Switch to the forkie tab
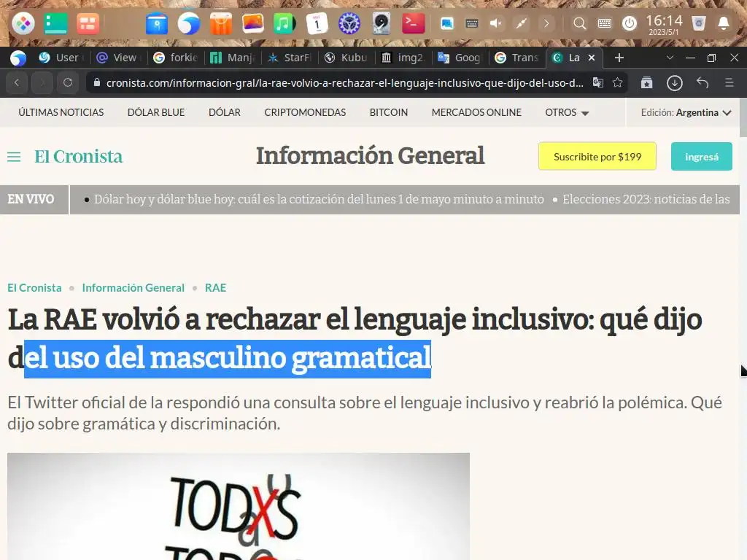The width and height of the screenshot is (747, 560). pyautogui.click(x=175, y=58)
